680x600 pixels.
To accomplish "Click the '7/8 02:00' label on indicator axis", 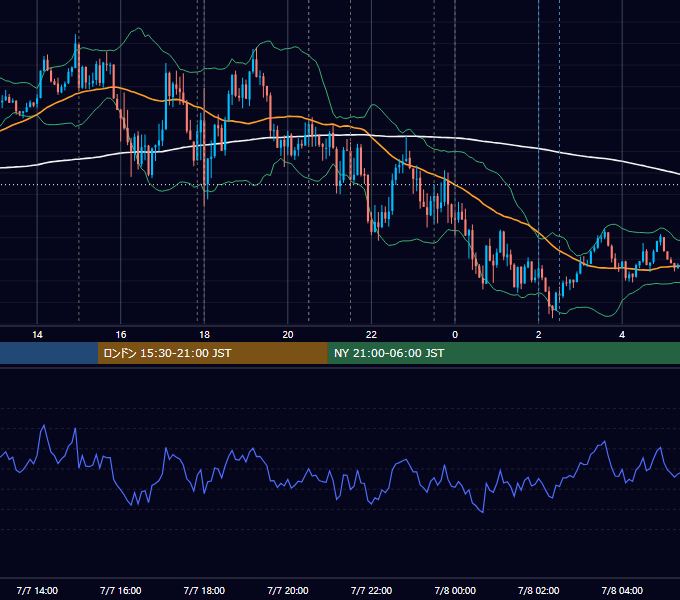I will tap(538, 590).
